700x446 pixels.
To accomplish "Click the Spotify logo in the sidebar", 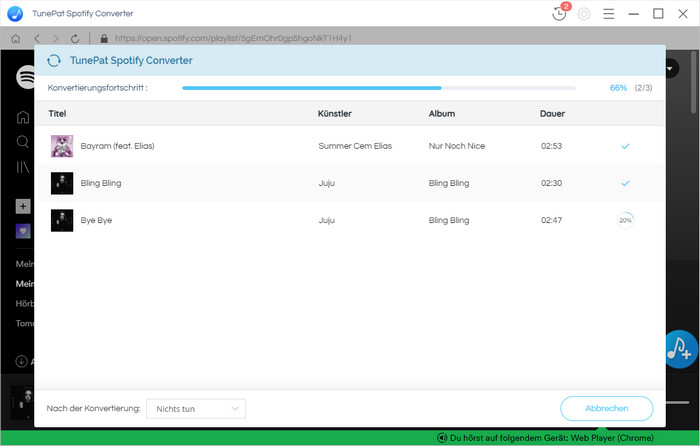I will tap(25, 77).
